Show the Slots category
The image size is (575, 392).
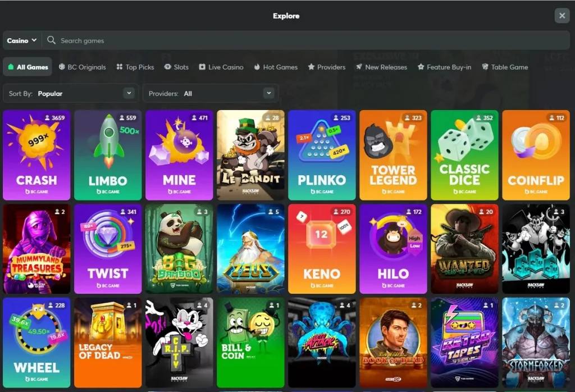pyautogui.click(x=176, y=67)
